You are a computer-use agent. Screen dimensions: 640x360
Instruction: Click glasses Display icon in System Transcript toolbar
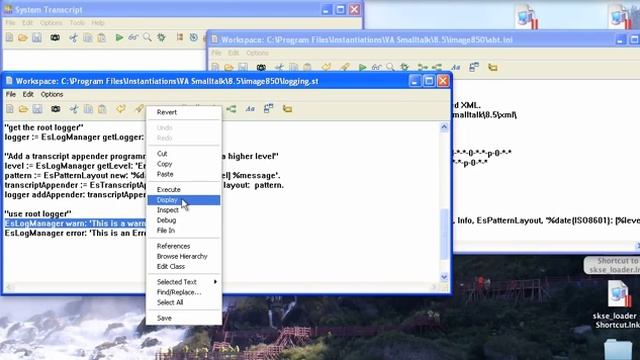pyautogui.click(x=133, y=38)
